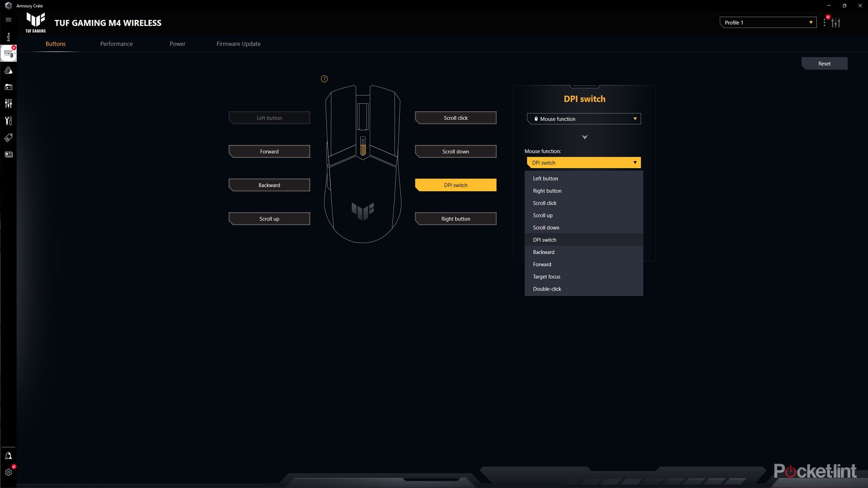
Task: Open the three-dot profile options menu
Action: pyautogui.click(x=825, y=23)
